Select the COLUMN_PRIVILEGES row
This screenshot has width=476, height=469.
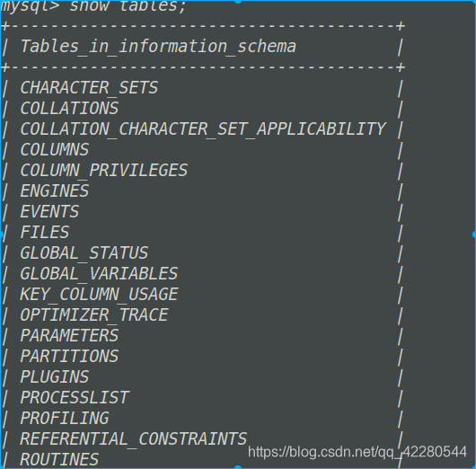[104, 171]
